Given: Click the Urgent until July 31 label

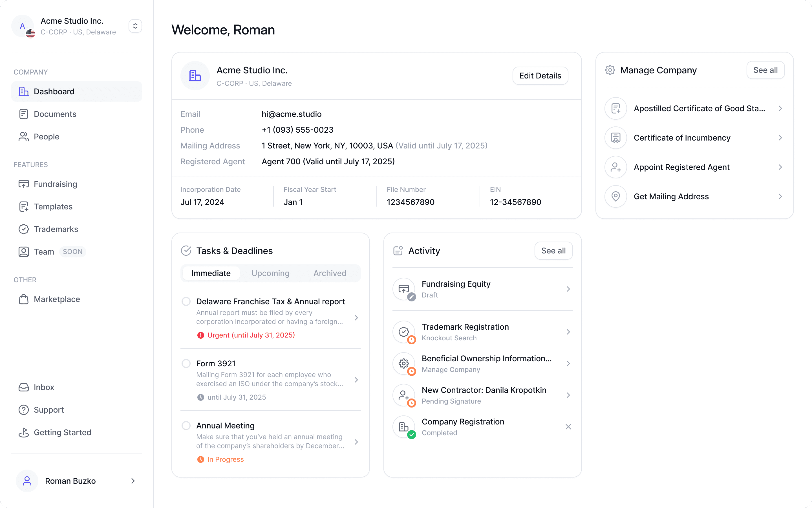Looking at the screenshot, I should pos(251,335).
